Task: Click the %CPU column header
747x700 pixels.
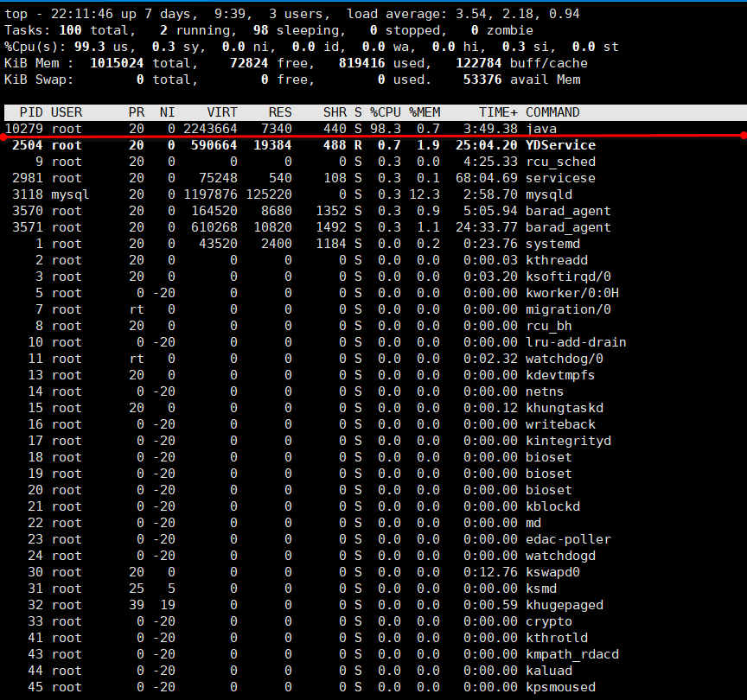Action: point(386,112)
